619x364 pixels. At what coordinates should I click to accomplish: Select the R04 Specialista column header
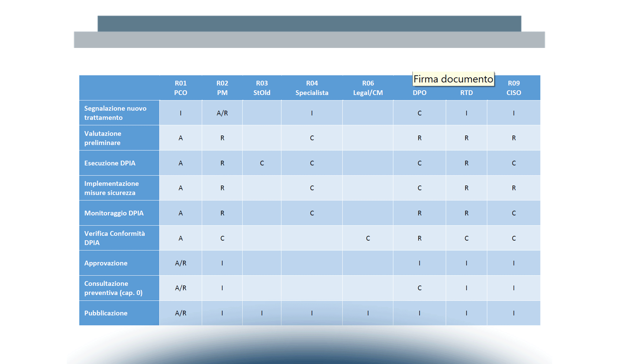coord(311,88)
